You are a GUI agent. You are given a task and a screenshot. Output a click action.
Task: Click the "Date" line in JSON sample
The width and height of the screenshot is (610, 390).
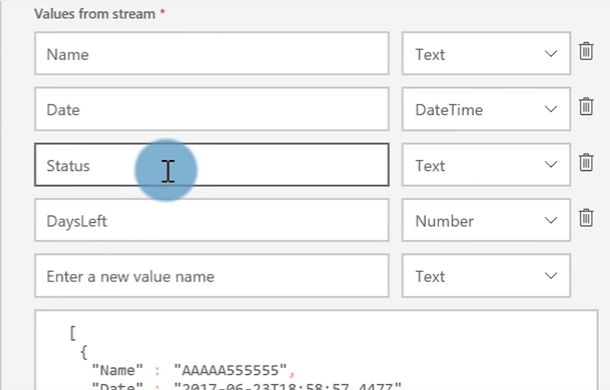coord(246,386)
